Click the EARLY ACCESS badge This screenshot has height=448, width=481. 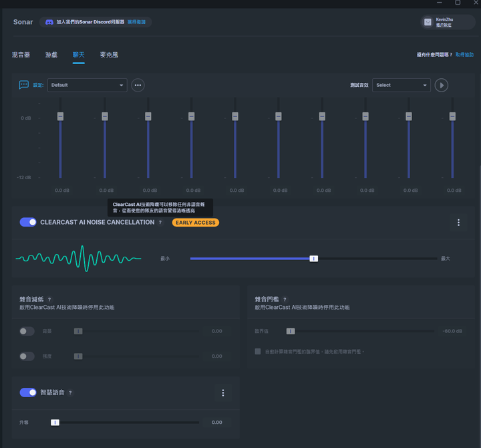tap(195, 223)
